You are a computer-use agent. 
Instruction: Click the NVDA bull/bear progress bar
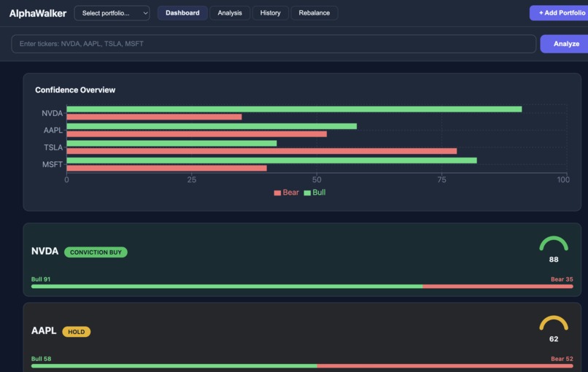click(302, 287)
